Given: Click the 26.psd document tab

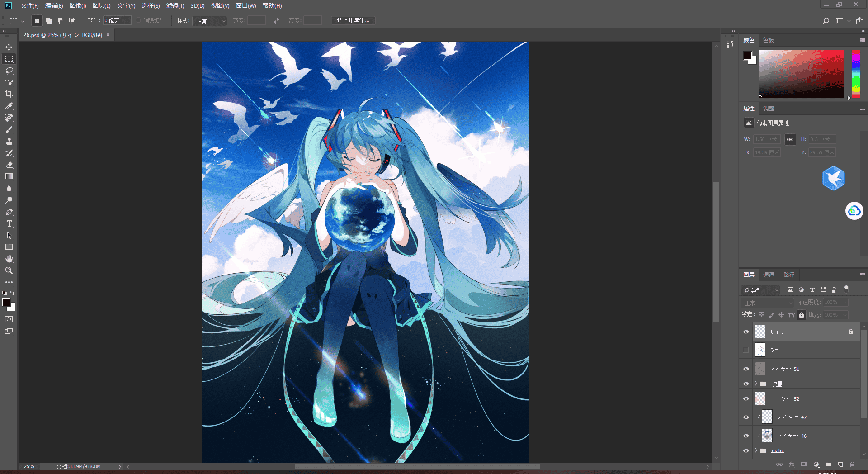Looking at the screenshot, I should pos(63,35).
